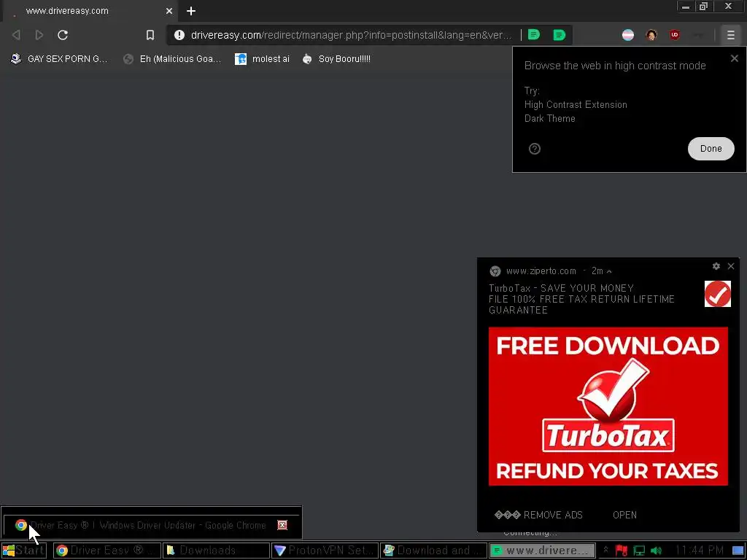The height and width of the screenshot is (560, 747).
Task: Open a new tab with plus button
Action: pos(191,11)
